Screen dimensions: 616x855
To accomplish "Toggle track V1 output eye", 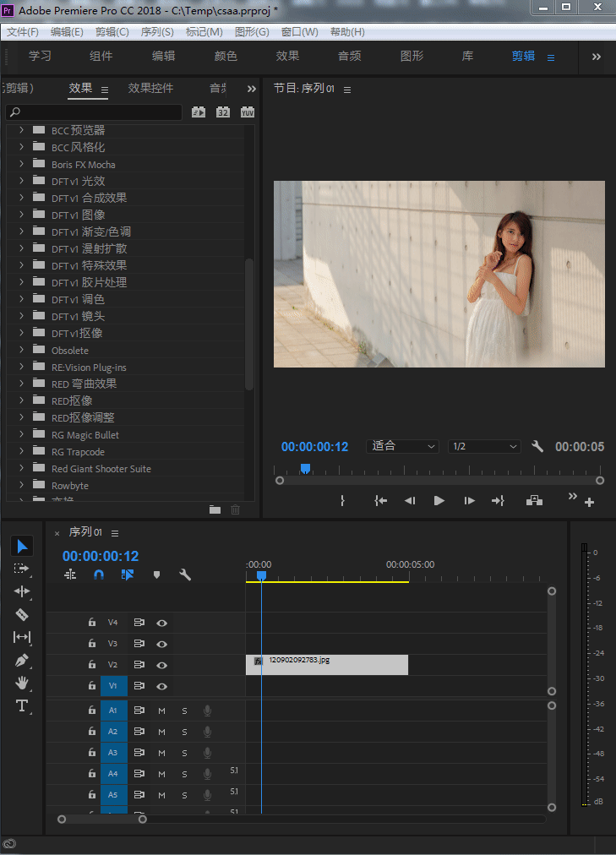I will point(162,687).
